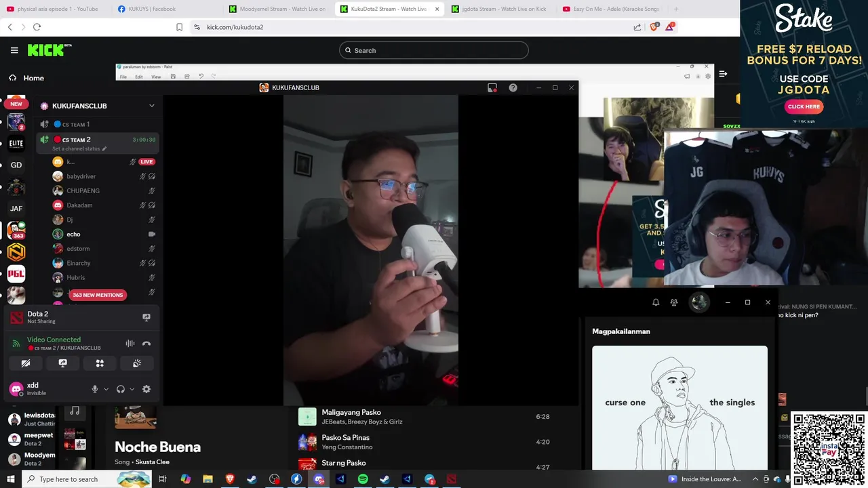
Task: Toggle noise suppression waveform icon
Action: pos(130,344)
